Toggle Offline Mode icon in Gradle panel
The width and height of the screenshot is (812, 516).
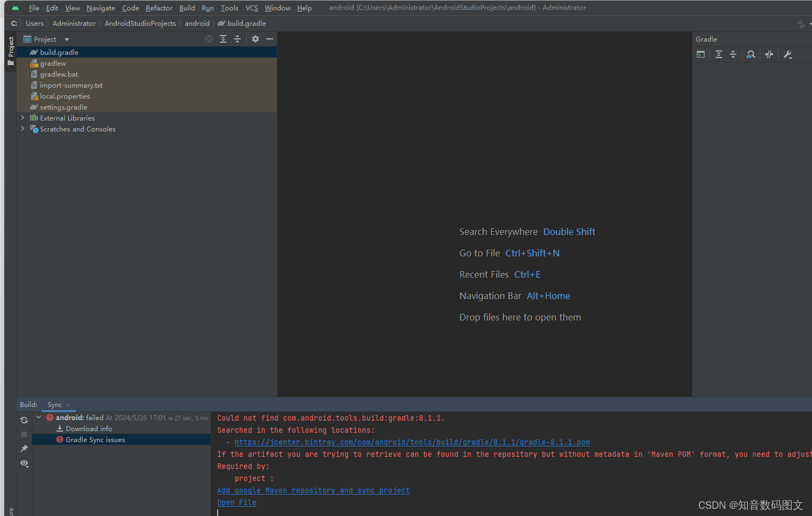(x=769, y=54)
